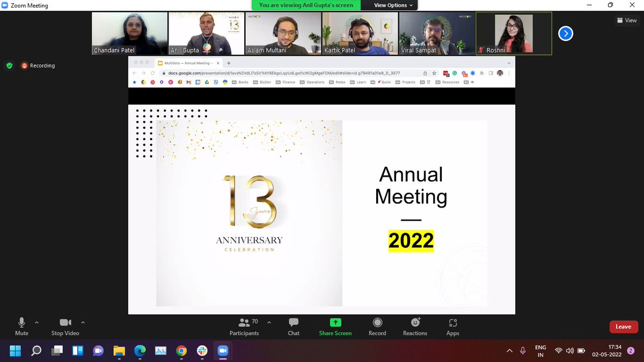The image size is (644, 362).
Task: Open the monitor graph app on taskbar
Action: [160, 351]
